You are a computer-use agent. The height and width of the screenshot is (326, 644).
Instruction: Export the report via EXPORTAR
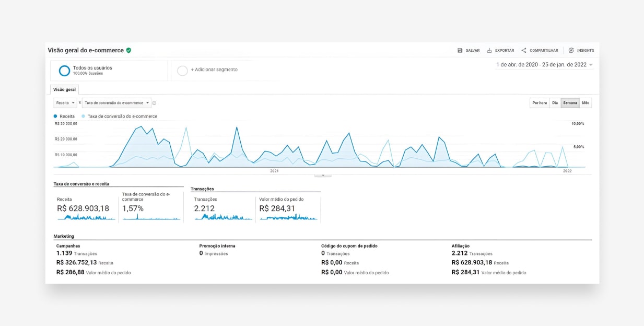(x=500, y=51)
